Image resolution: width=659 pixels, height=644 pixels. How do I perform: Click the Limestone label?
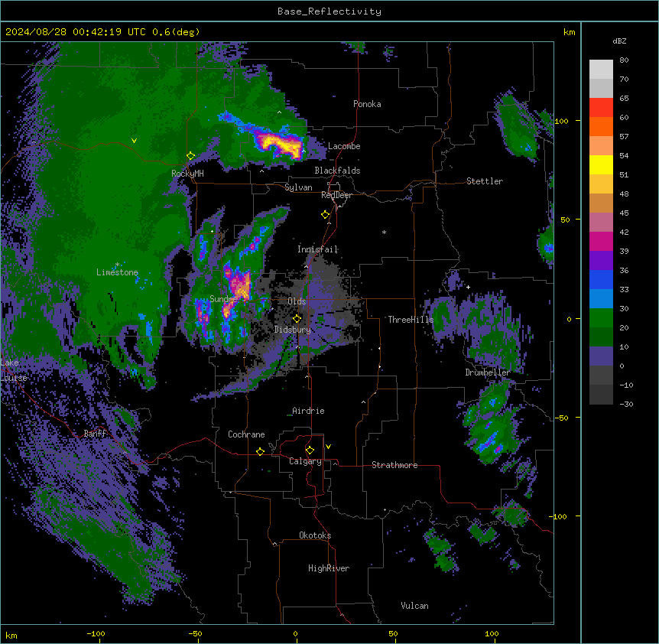(x=117, y=272)
